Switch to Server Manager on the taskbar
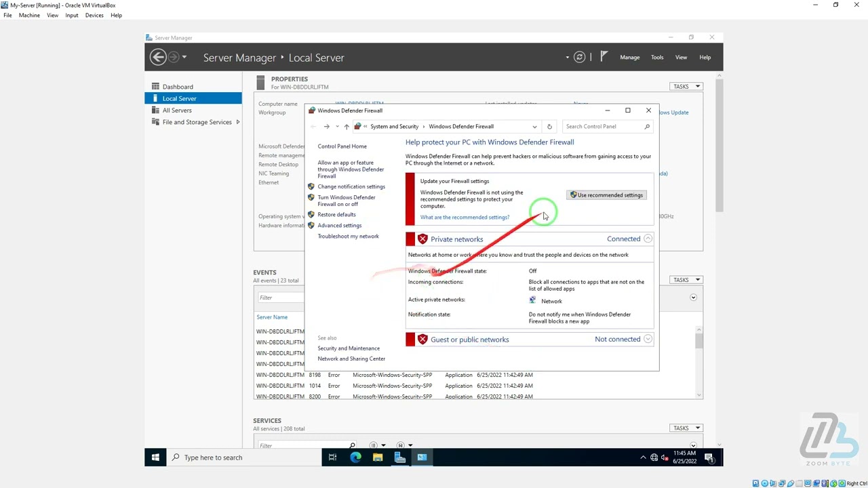868x488 pixels. (400, 457)
